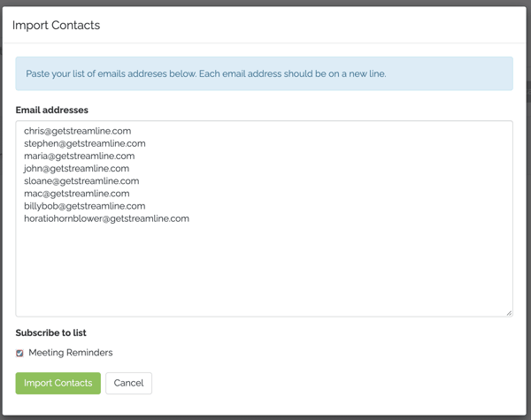Click blank dialog area right of Cancel button
This screenshot has height=420, width=531.
point(332,383)
